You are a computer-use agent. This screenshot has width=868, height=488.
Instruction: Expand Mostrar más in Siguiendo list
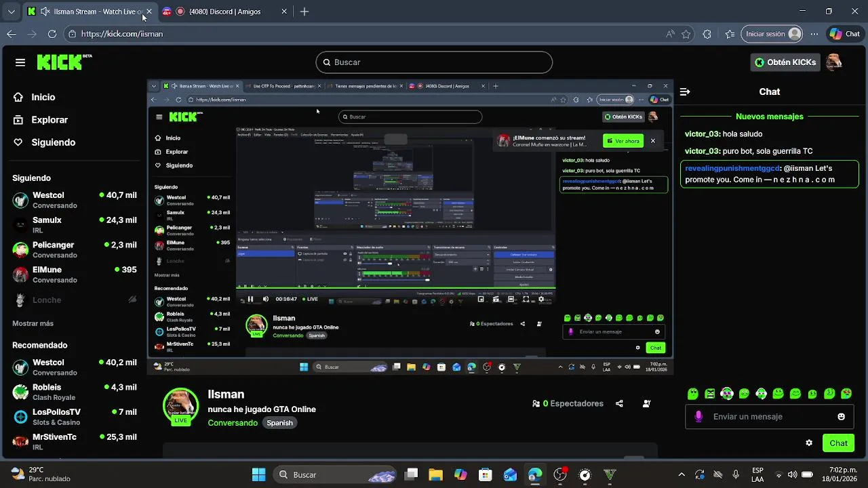coord(33,323)
